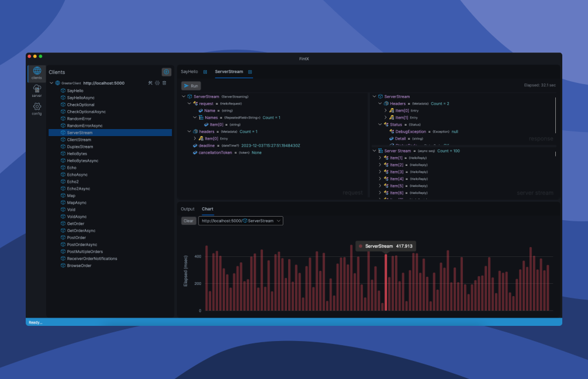Open the ServerStream endpoint dropdown in the Chart panel

(x=278, y=221)
